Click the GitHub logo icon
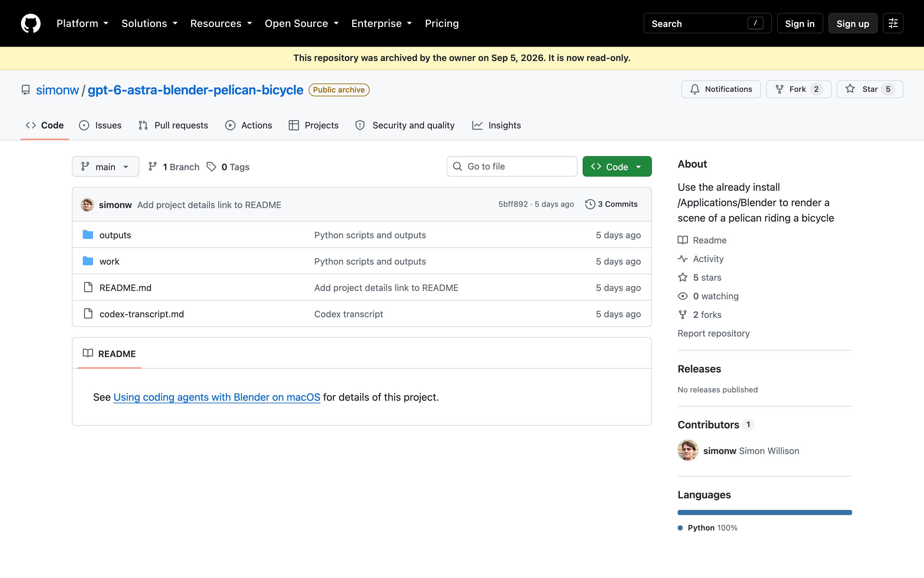 tap(30, 23)
